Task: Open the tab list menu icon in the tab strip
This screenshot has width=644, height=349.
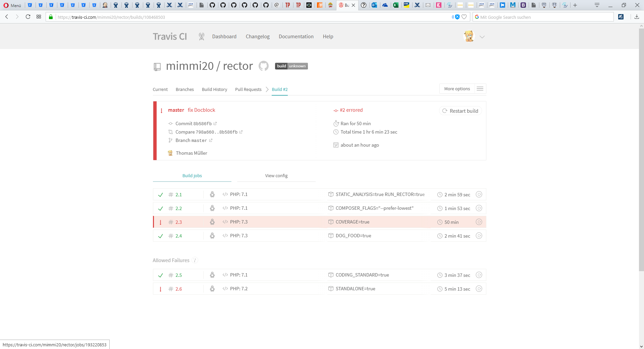Action: pos(597,5)
